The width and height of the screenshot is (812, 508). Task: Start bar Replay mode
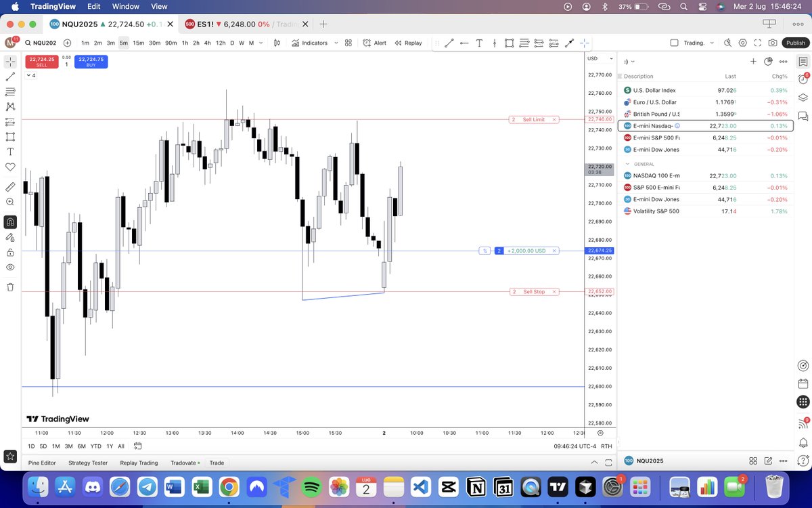pos(409,43)
